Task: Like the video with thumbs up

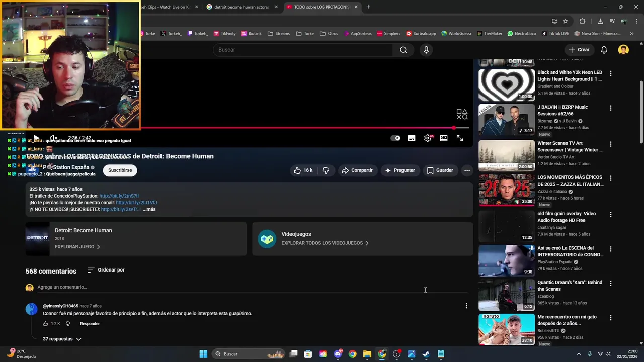Action: [x=303, y=170]
